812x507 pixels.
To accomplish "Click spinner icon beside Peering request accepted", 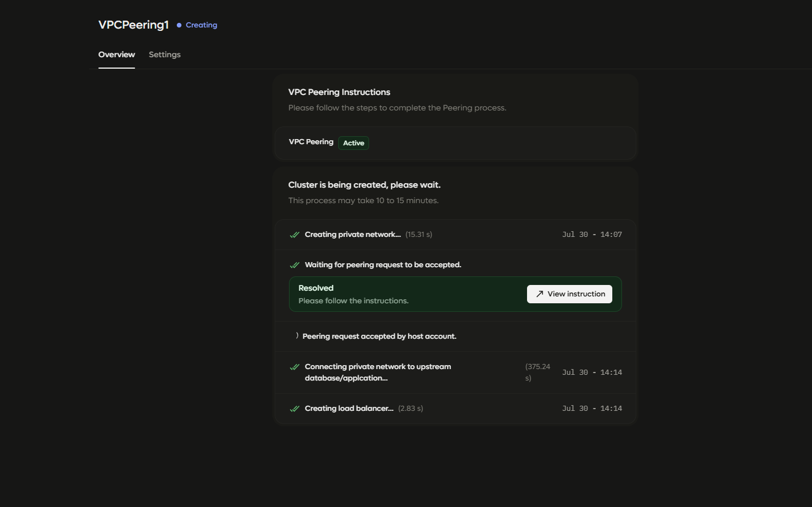I will pyautogui.click(x=296, y=336).
